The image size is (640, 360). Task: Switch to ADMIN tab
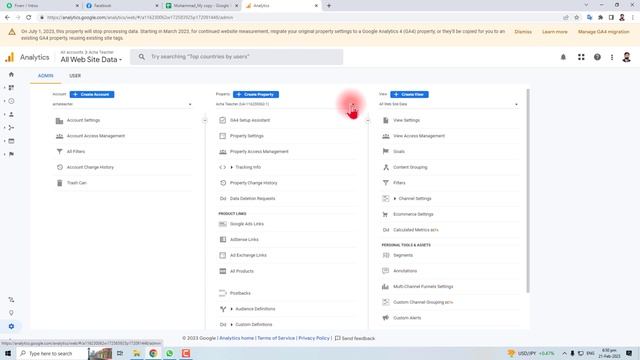point(46,76)
